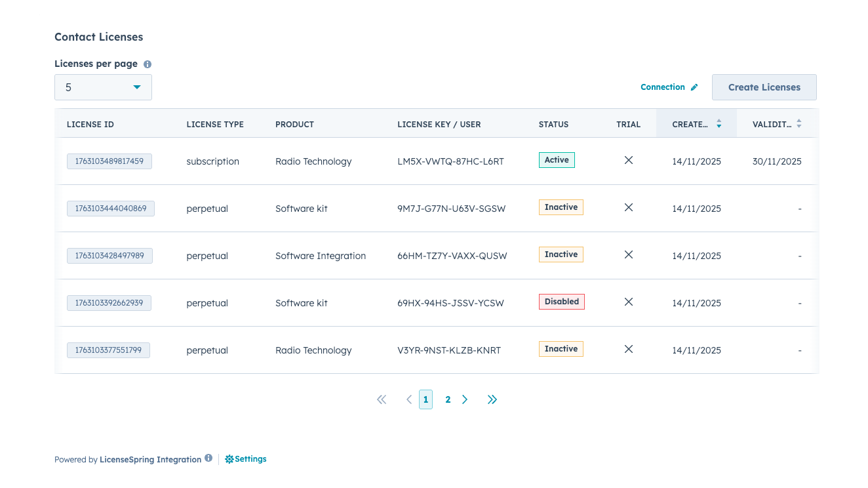Viewport: 868px width, 488px height.
Task: Open license ID 1763103392662939
Action: pyautogui.click(x=109, y=303)
